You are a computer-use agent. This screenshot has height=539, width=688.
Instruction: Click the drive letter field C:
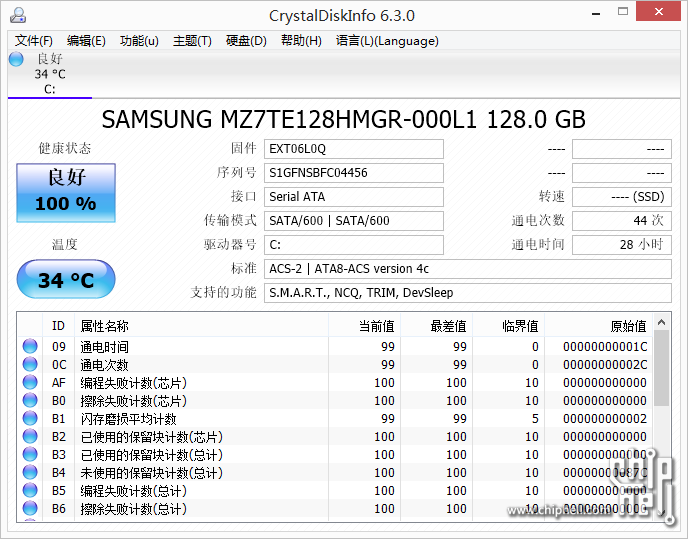click(354, 244)
